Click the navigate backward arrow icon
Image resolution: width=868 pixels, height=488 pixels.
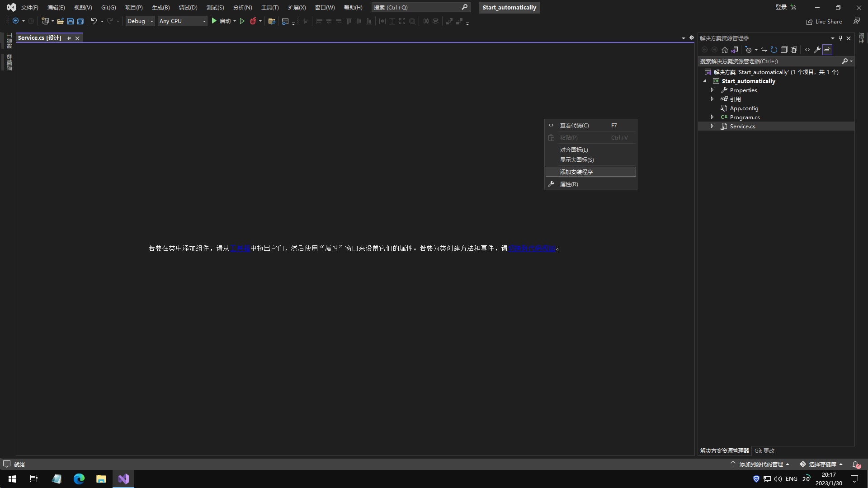coord(15,21)
